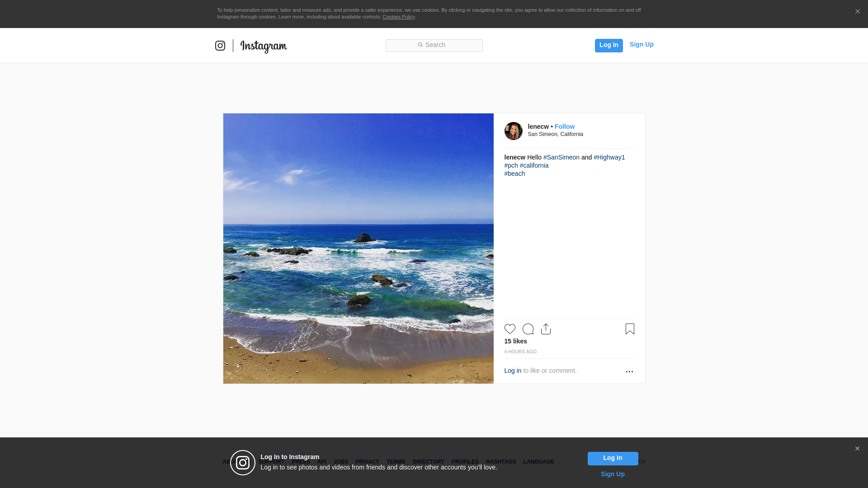Like the post with heart icon
Viewport: 868px width, 488px height.
click(509, 329)
